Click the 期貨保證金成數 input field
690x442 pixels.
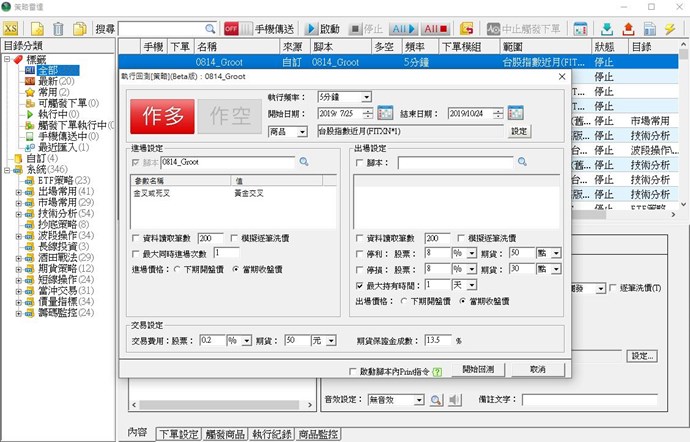437,340
